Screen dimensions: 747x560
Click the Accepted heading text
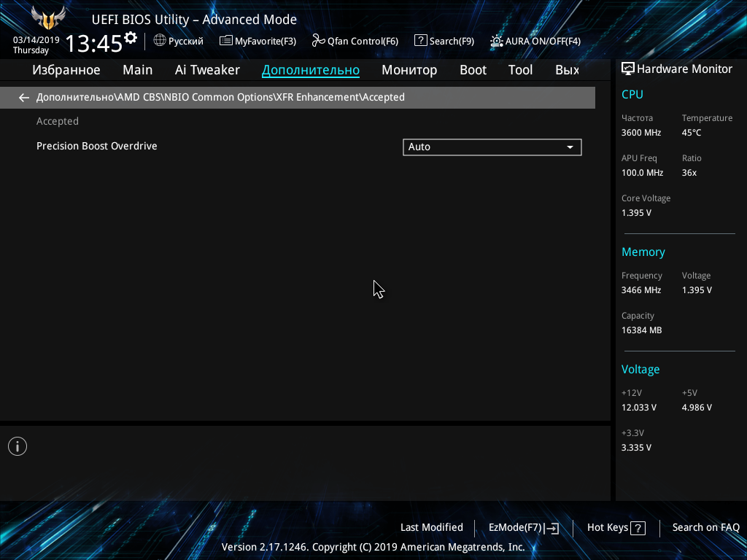(57, 122)
